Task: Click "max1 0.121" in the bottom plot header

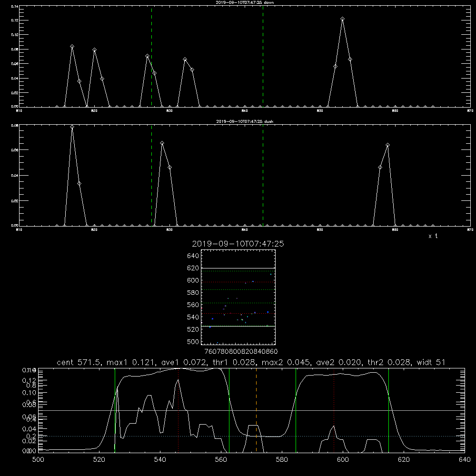Action: [132, 362]
